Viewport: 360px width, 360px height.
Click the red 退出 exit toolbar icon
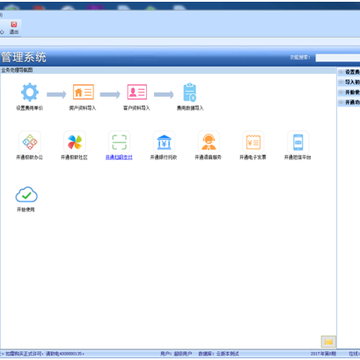(14, 24)
